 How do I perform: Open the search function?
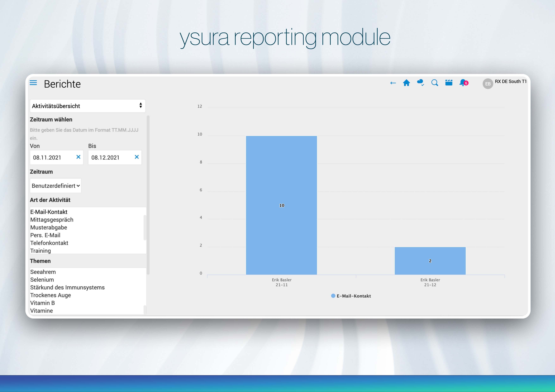tap(434, 83)
